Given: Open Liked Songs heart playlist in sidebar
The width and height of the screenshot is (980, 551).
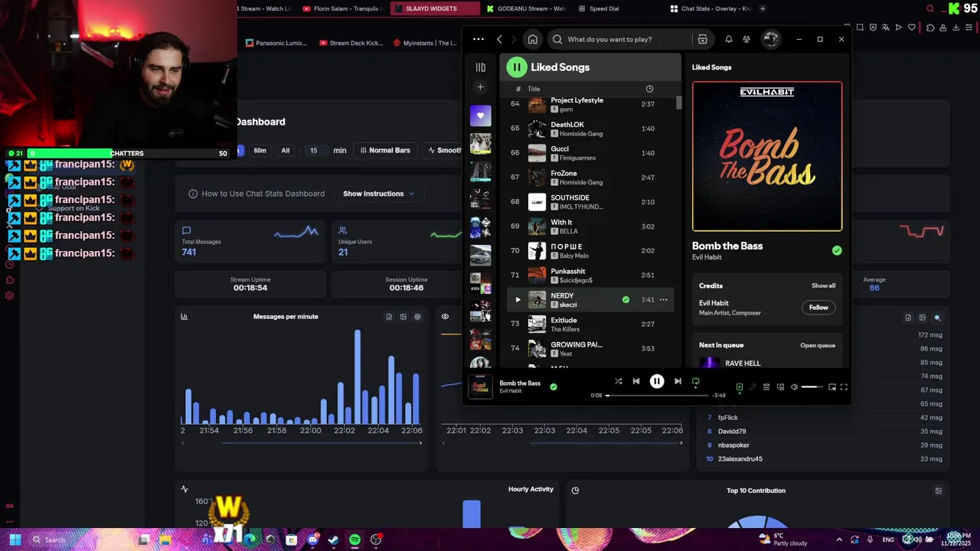Looking at the screenshot, I should point(481,116).
